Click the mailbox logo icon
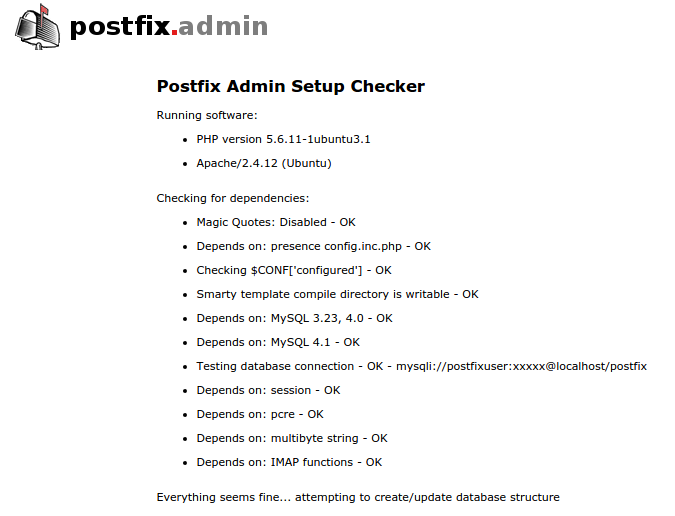Viewport: 675px width, 516px height. click(38, 24)
